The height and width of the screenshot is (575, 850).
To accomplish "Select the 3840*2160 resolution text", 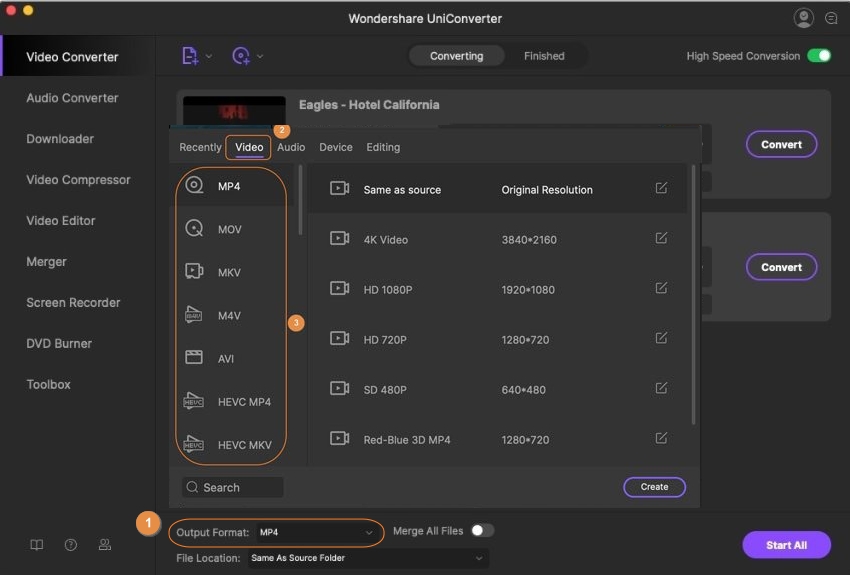I will coord(529,240).
